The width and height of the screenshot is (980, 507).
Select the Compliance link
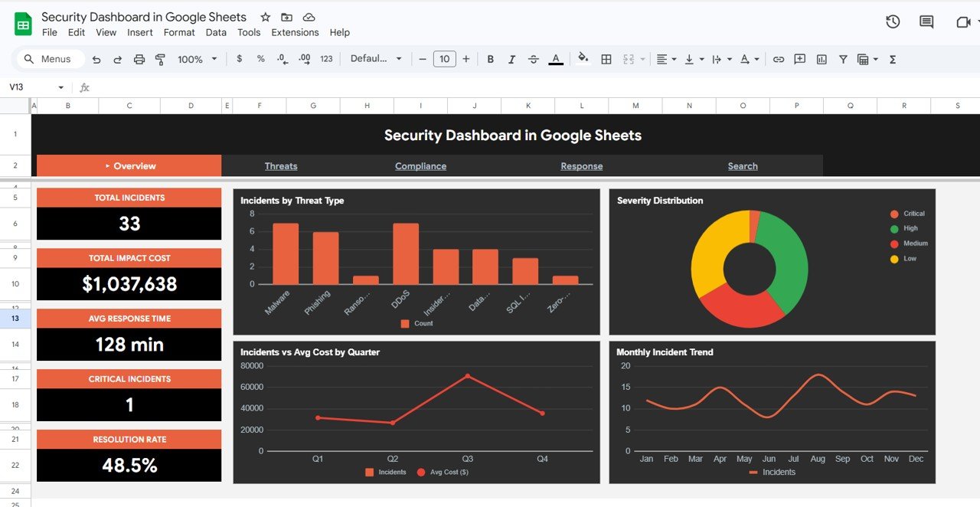pyautogui.click(x=420, y=165)
